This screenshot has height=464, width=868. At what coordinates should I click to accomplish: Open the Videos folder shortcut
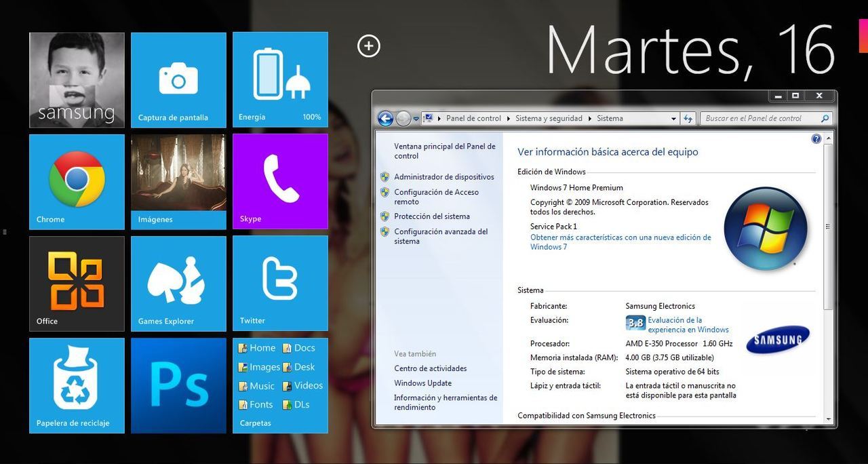[x=303, y=385]
